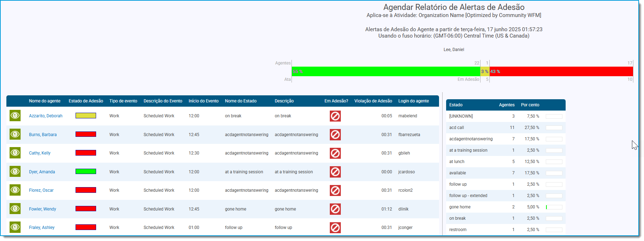Click the not-in-adherence icon for mabelend row

point(335,116)
